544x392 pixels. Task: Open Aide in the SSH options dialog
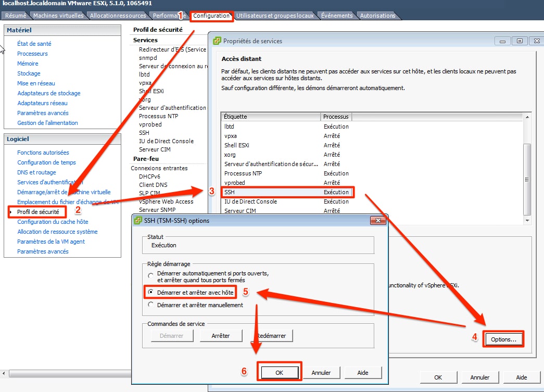click(x=362, y=373)
